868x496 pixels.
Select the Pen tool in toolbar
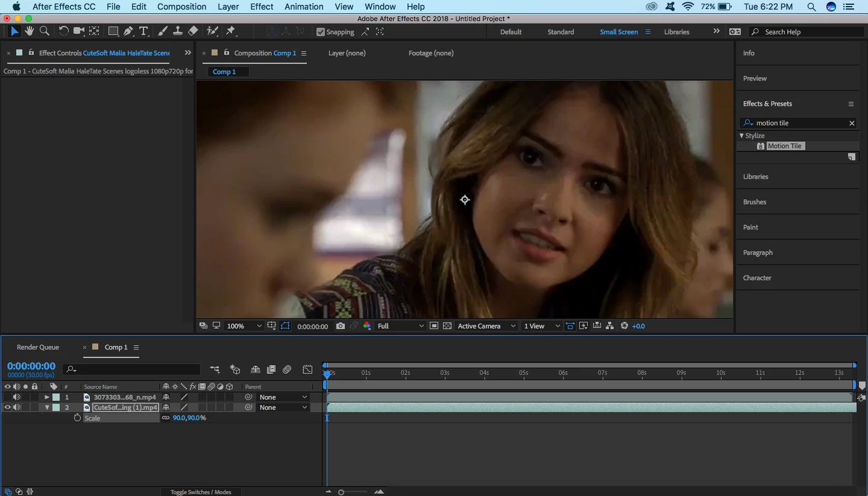click(128, 31)
